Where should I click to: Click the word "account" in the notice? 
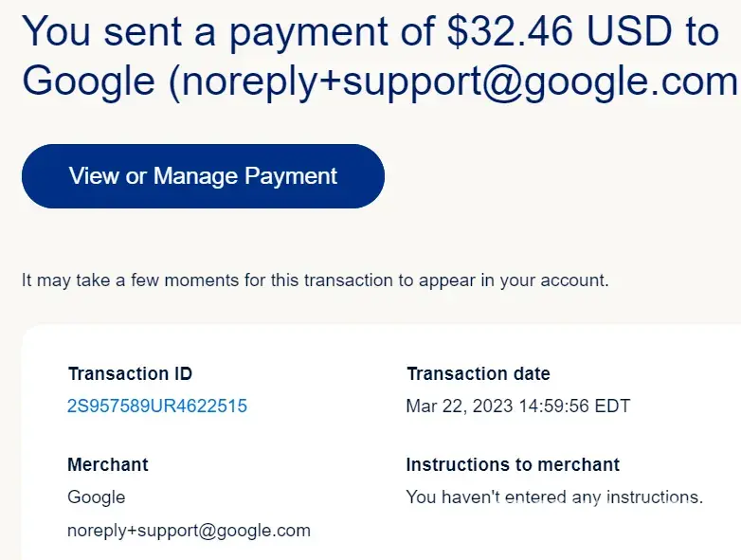573,280
